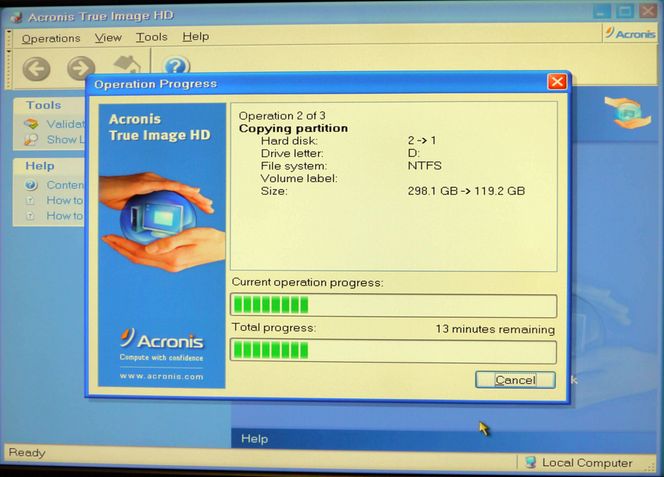Minimize the Acronis True Image HD window
This screenshot has height=477, width=664.
coord(602,11)
